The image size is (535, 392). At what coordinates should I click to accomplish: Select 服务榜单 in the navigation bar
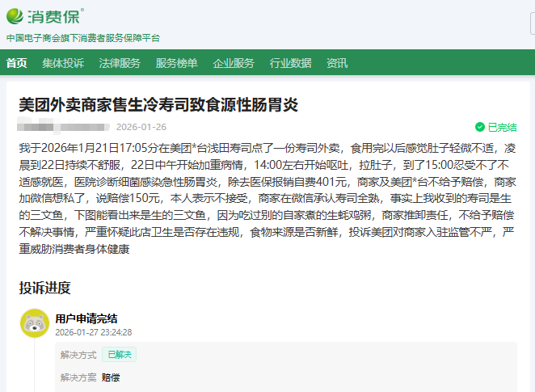click(176, 63)
